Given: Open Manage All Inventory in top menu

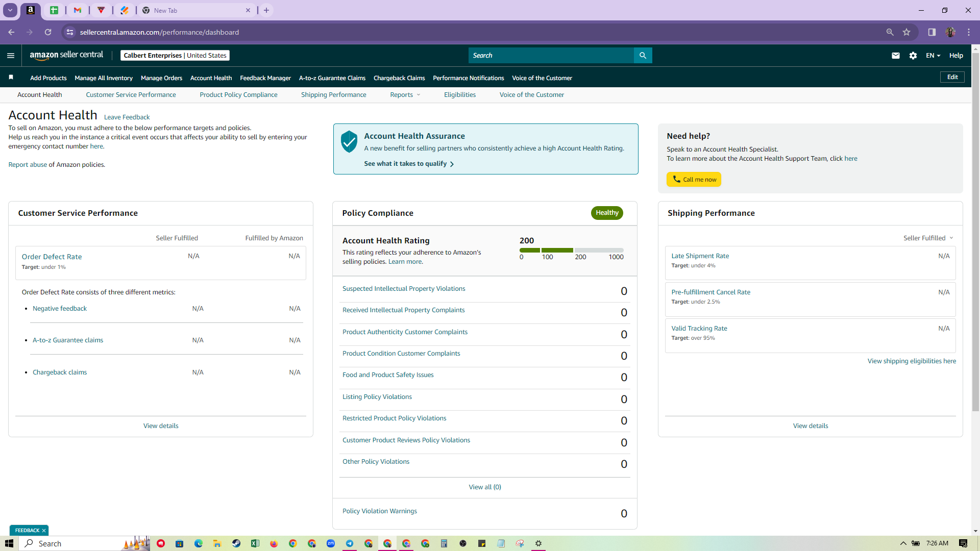Looking at the screenshot, I should click(x=104, y=78).
